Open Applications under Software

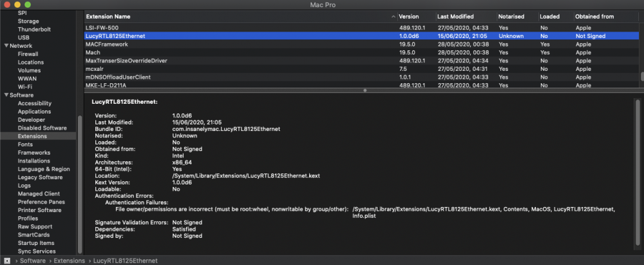click(35, 112)
